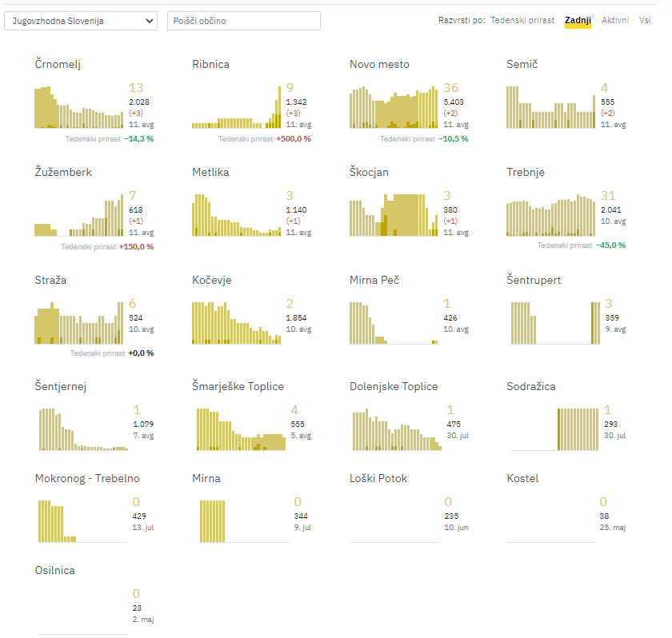Click Ribnica weekly growth +500,0 %

(x=294, y=139)
